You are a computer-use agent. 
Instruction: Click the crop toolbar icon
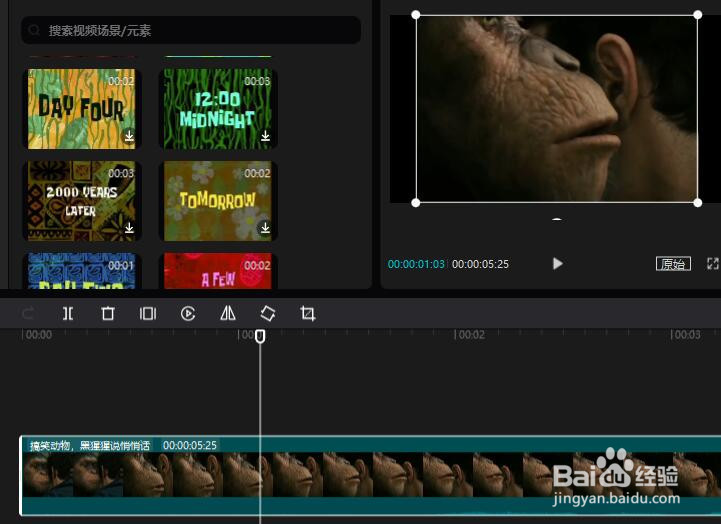(x=308, y=313)
